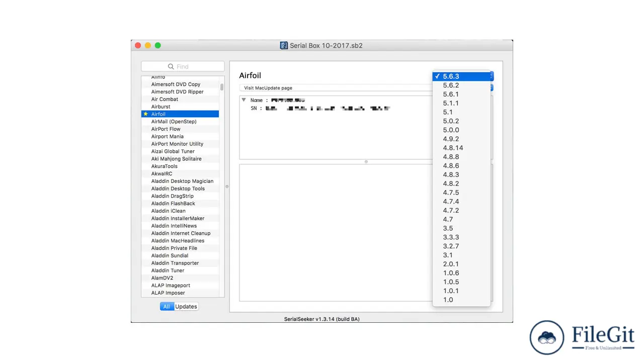Select Aladdin DragStrip
The height and width of the screenshot is (362, 644).
point(180,196)
